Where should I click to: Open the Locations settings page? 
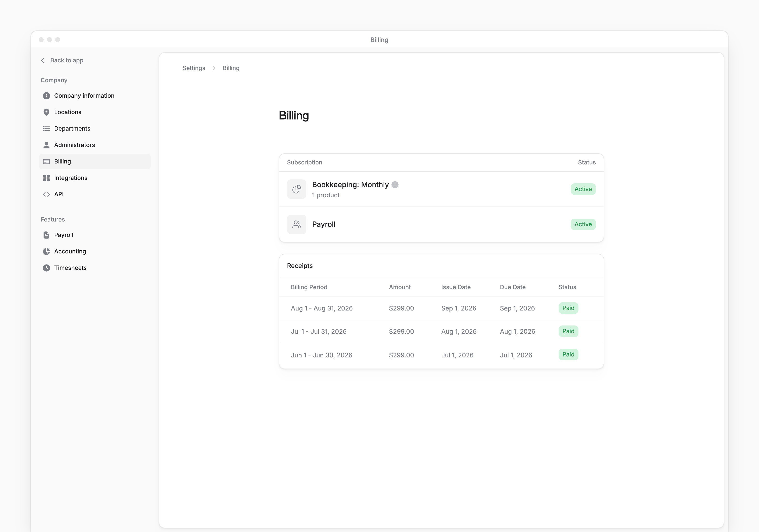click(95, 112)
